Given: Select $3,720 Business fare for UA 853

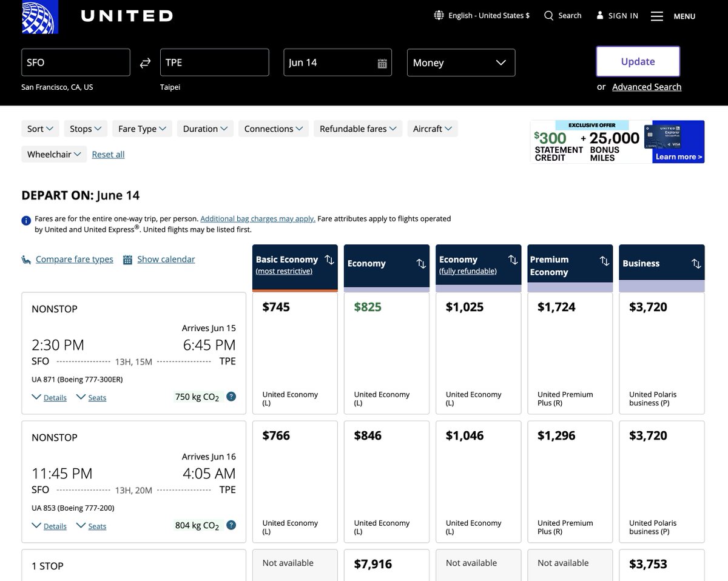Looking at the screenshot, I should coord(662,482).
